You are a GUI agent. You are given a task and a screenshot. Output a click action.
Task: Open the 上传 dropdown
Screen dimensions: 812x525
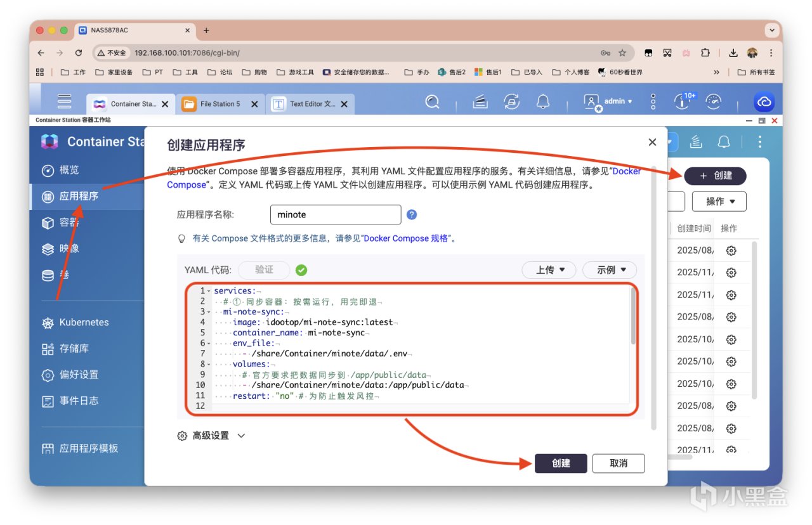coord(549,270)
